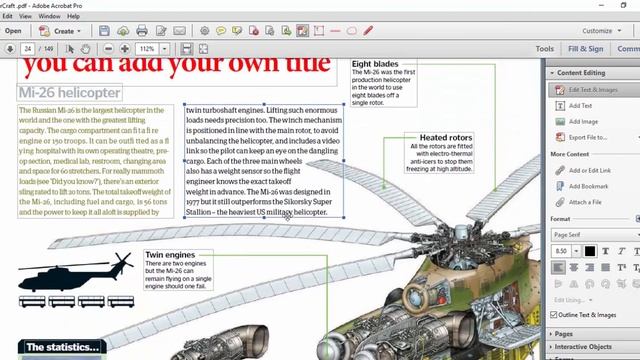Click the font size value field
640x360 pixels.
click(561, 251)
